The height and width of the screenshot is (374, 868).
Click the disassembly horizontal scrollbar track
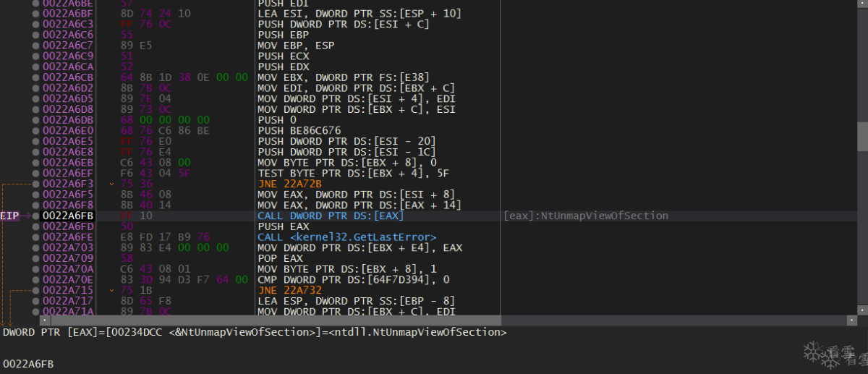click(289, 320)
